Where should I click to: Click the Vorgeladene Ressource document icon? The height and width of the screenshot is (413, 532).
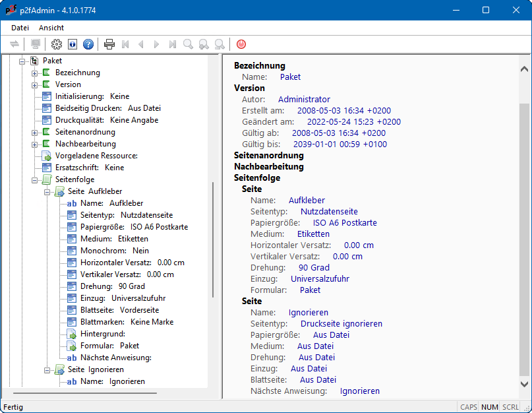pos(47,156)
